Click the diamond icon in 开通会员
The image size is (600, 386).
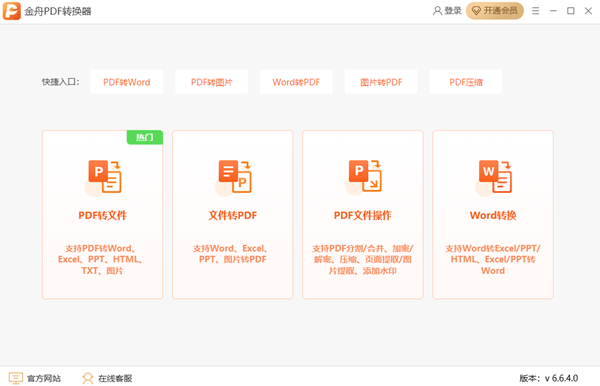(476, 11)
